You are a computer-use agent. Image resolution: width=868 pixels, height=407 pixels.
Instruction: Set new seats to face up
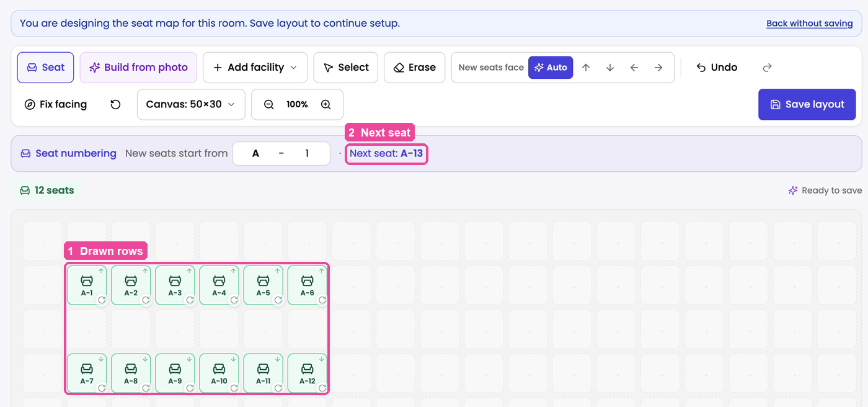point(586,68)
